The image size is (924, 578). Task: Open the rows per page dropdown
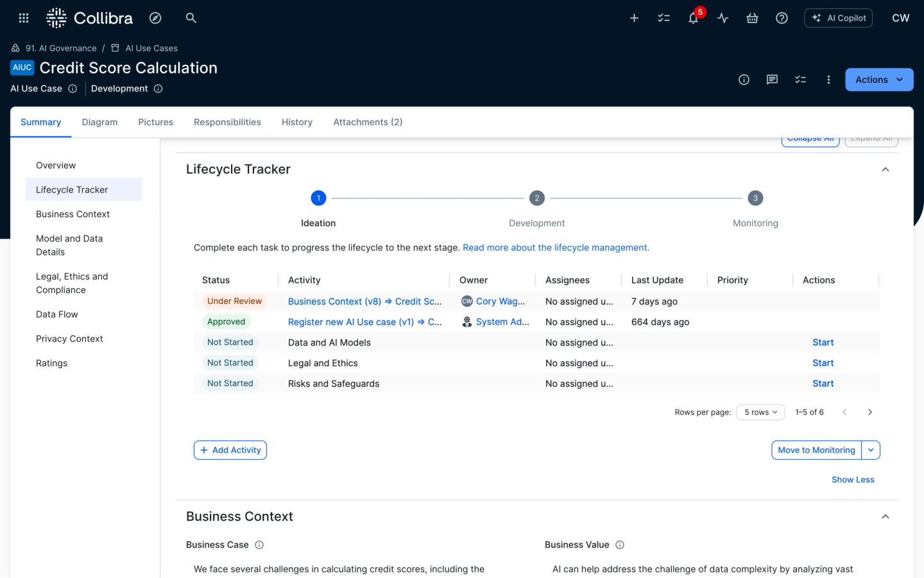point(760,412)
